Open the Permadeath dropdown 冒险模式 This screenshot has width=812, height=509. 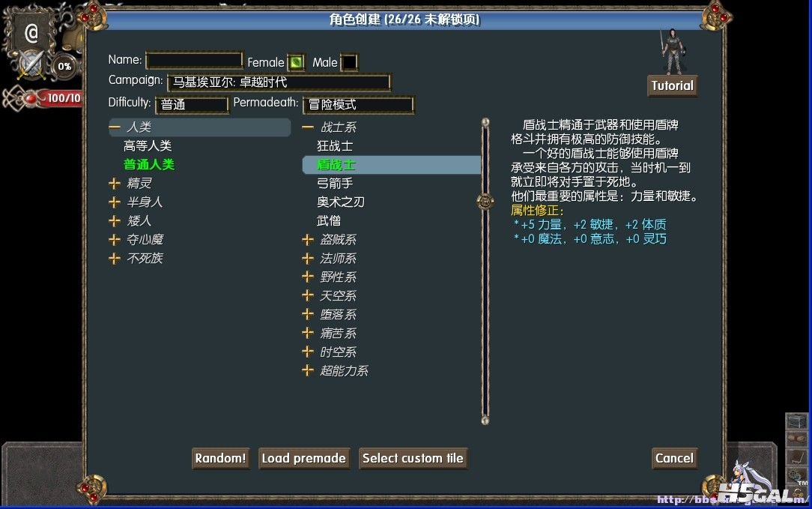pos(358,105)
